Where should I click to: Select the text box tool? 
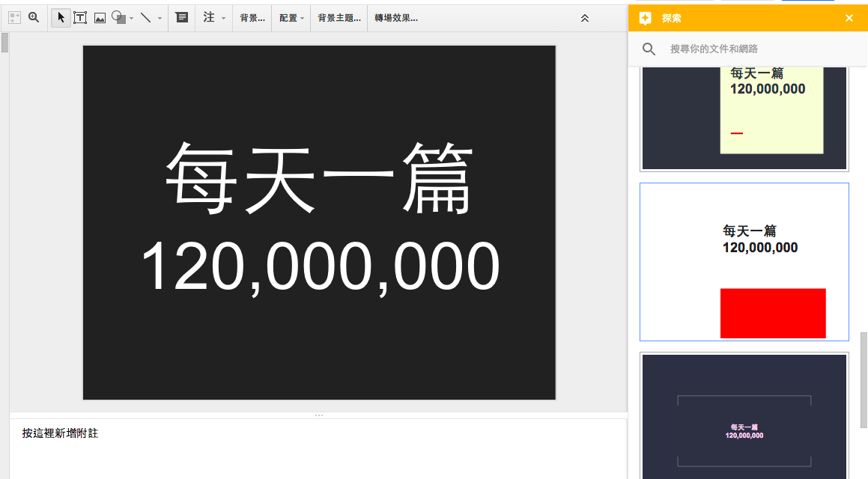pyautogui.click(x=80, y=18)
